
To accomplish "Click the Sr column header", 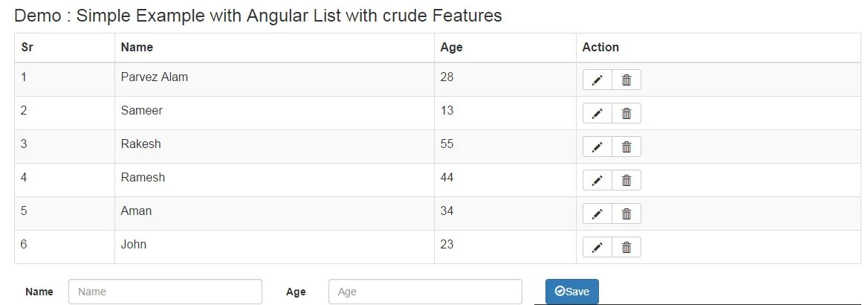I will pyautogui.click(x=27, y=47).
